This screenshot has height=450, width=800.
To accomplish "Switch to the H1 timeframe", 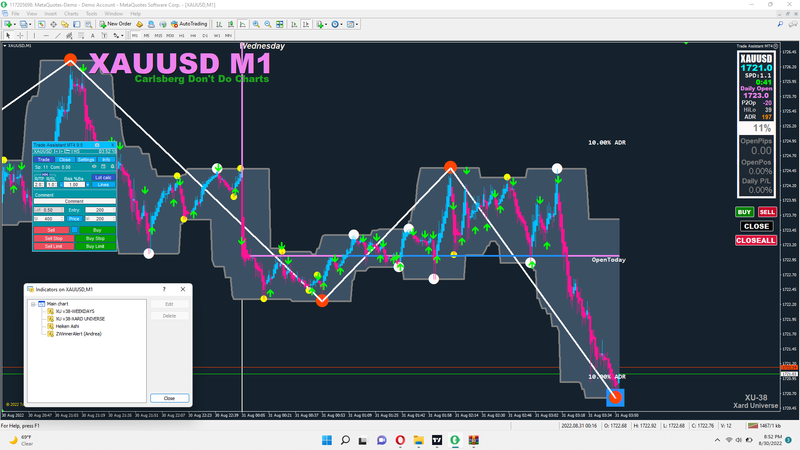I will tap(182, 36).
